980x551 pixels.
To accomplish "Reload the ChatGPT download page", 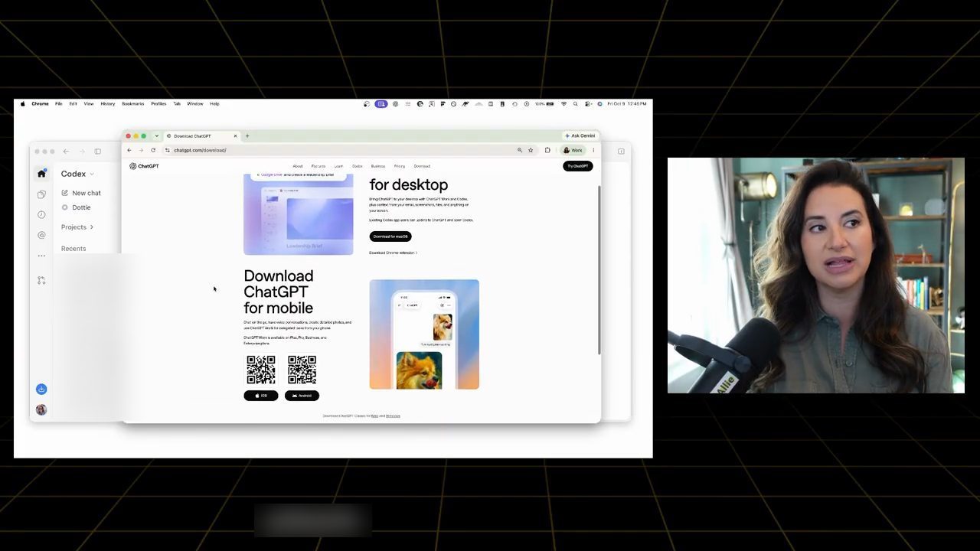I will pyautogui.click(x=153, y=150).
